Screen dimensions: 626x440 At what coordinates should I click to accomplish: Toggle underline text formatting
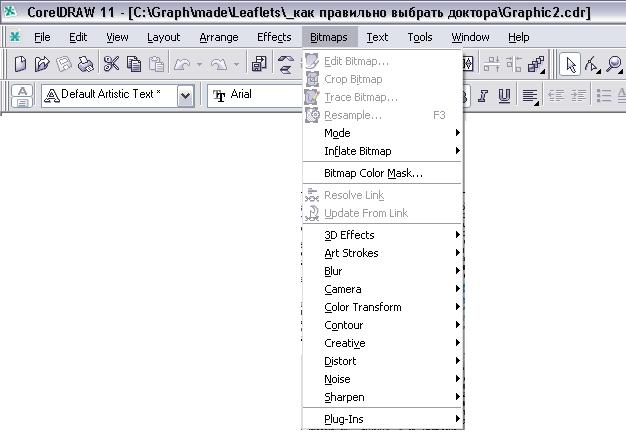[x=504, y=96]
